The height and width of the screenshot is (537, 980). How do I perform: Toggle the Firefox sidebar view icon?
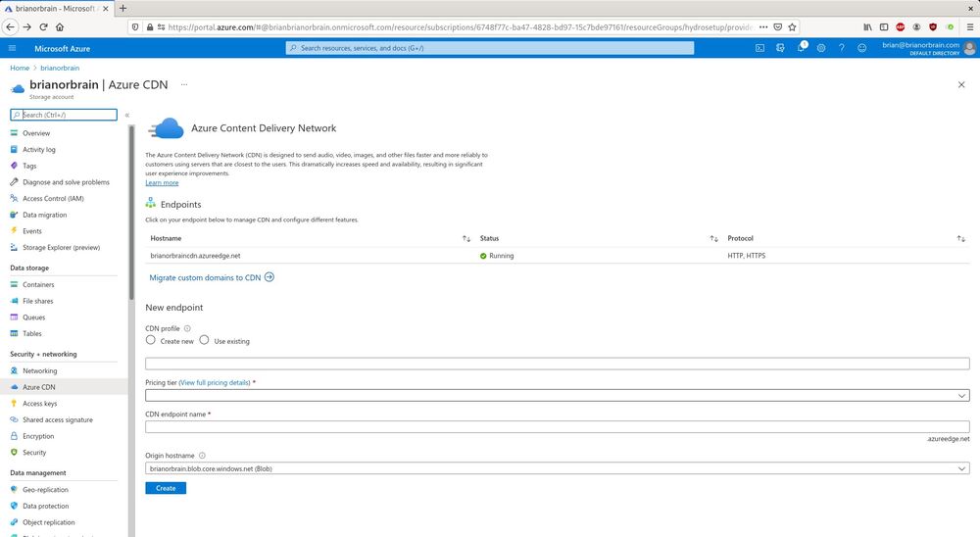[x=884, y=26]
